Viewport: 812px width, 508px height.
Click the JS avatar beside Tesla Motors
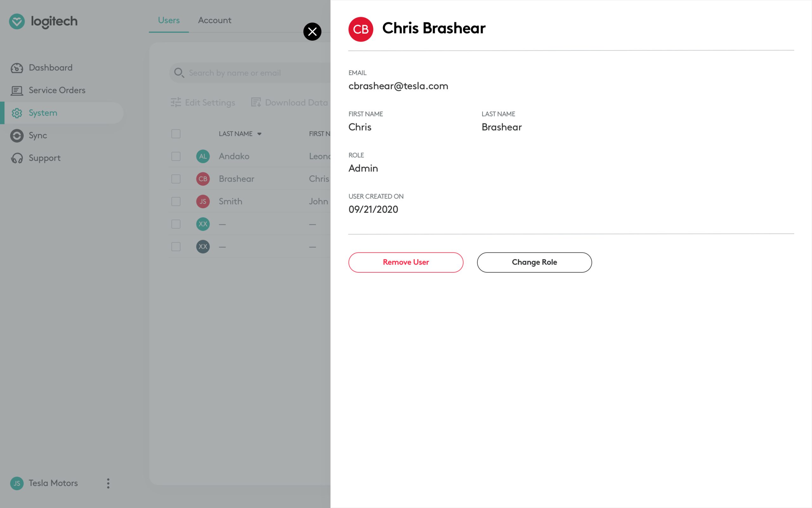(17, 484)
